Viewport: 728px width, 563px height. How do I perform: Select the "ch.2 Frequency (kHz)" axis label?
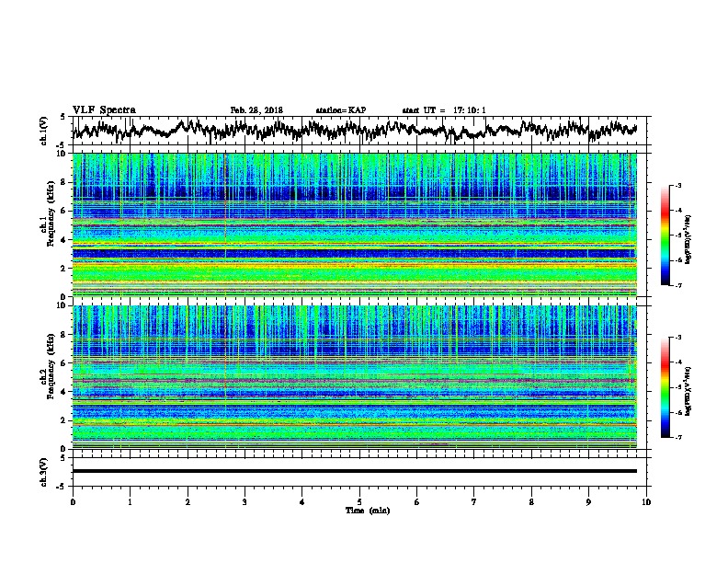point(48,366)
